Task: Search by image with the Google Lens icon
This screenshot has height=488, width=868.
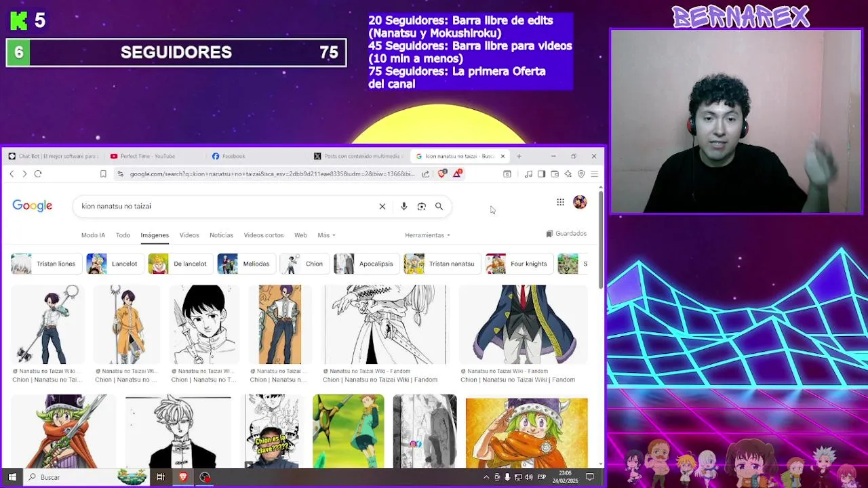Action: 421,207
